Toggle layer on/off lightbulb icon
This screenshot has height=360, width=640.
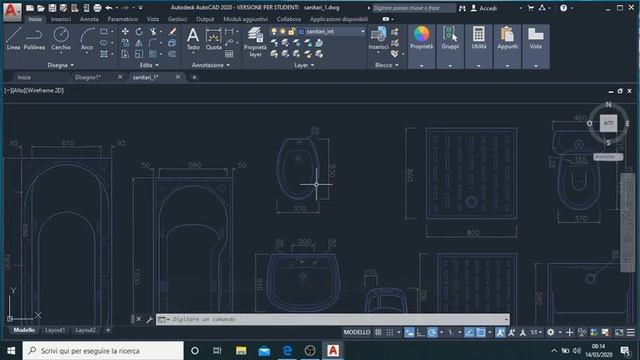coord(274,31)
